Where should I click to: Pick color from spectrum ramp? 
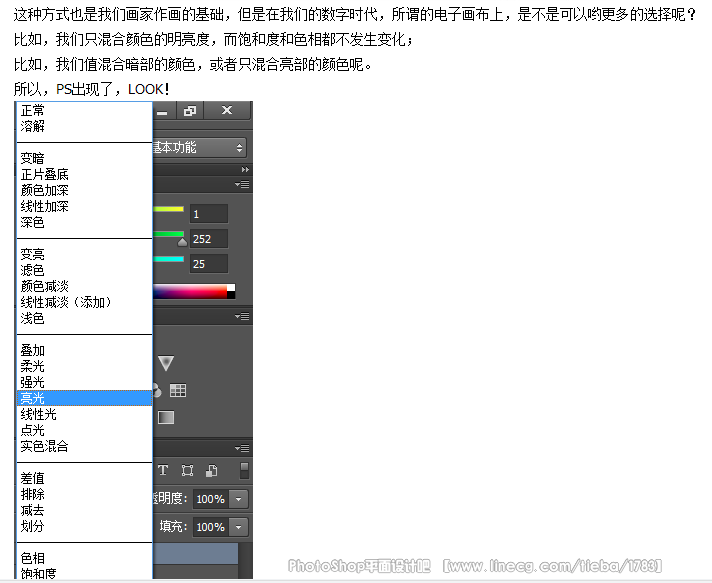[x=190, y=292]
